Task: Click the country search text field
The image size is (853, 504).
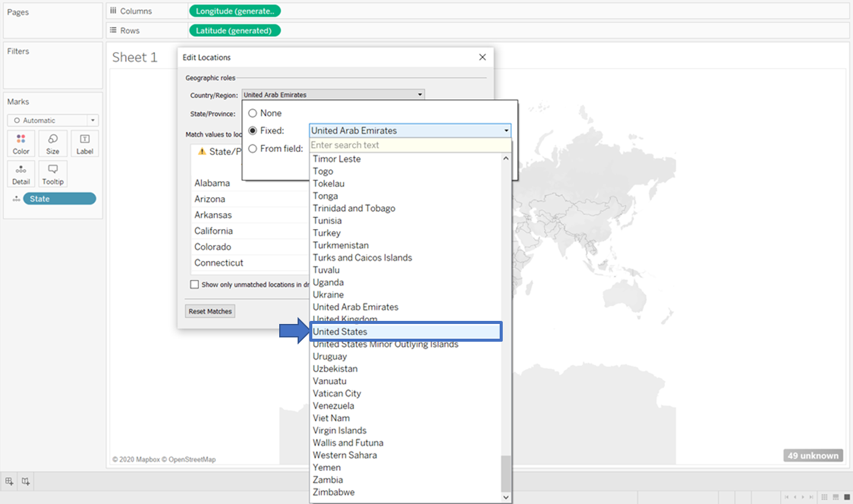Action: click(x=410, y=145)
